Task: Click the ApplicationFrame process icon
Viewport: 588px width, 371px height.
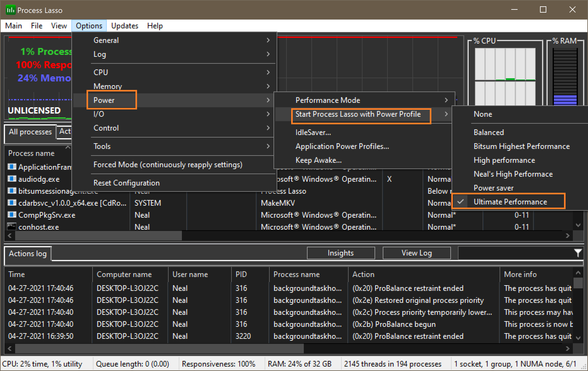Action: click(12, 167)
